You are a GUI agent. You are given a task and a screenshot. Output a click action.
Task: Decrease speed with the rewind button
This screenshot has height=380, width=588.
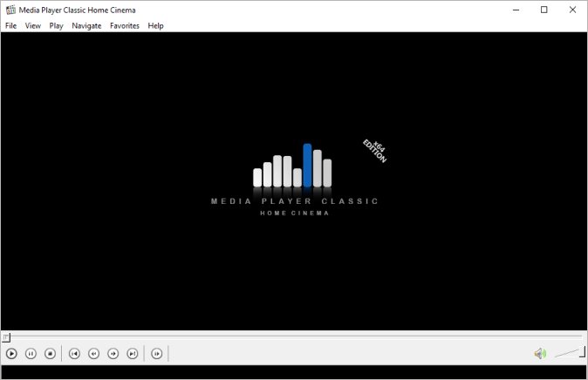93,353
